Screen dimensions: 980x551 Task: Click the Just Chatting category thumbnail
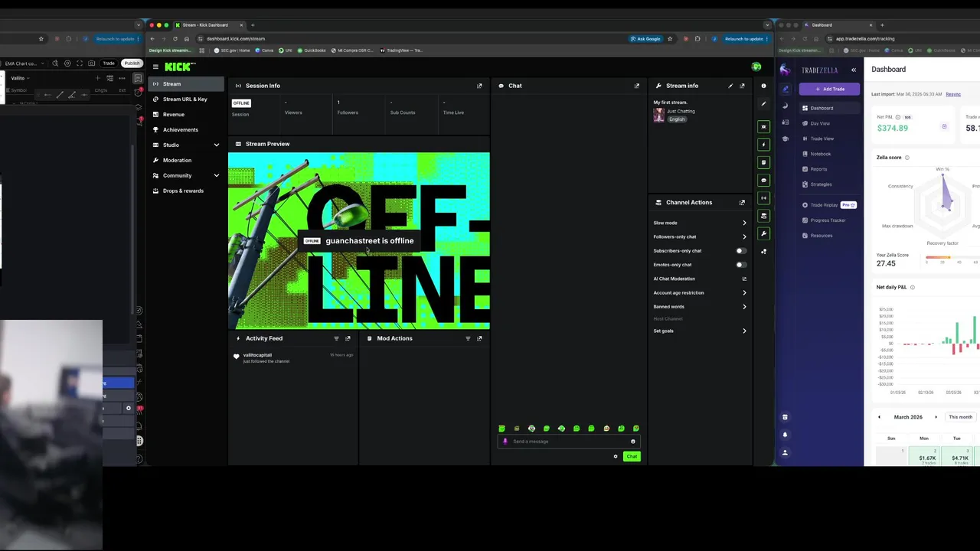pos(658,115)
